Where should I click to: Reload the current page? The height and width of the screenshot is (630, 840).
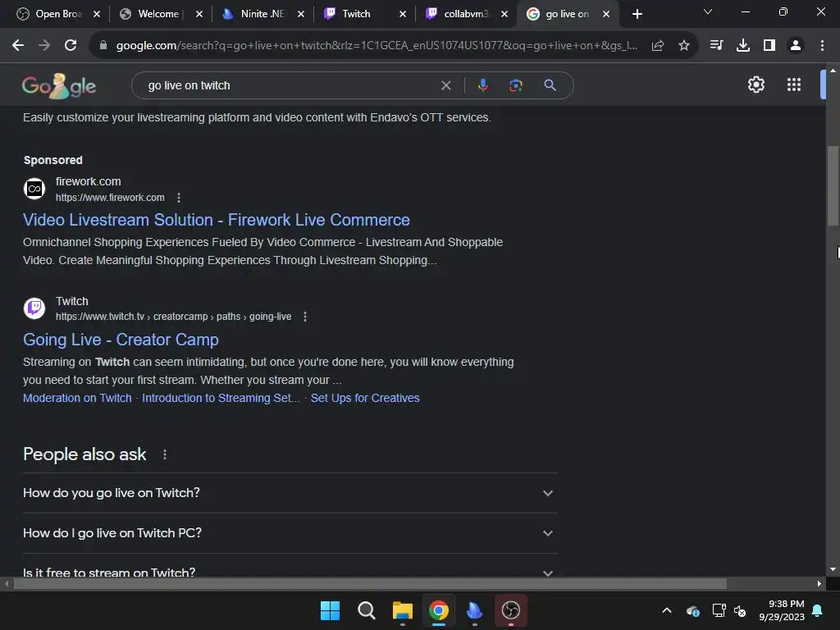[71, 46]
